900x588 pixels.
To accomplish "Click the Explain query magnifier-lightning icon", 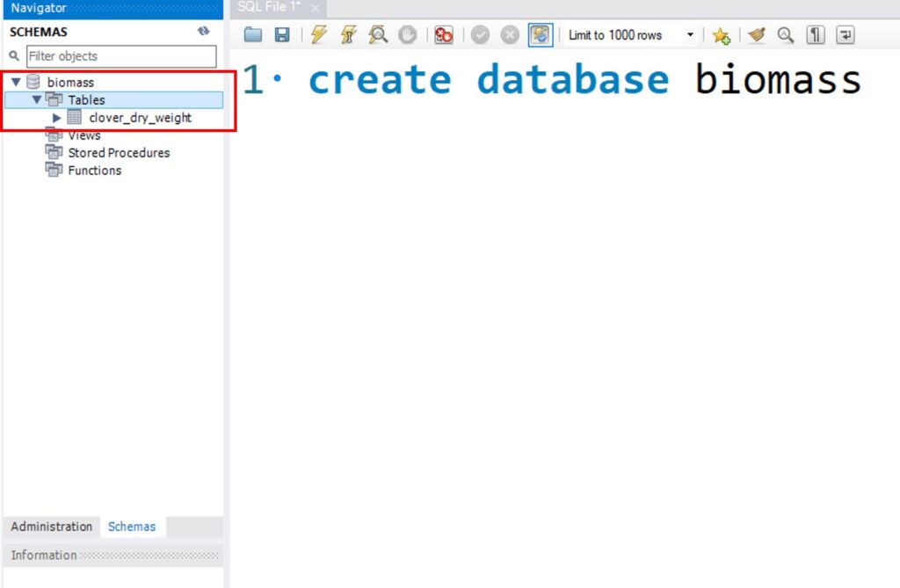I will [378, 35].
